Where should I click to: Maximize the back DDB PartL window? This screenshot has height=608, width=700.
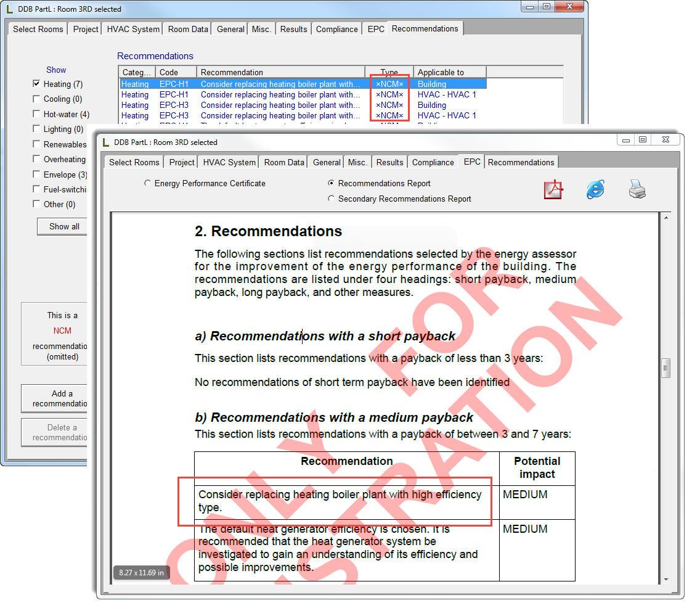(x=547, y=6)
